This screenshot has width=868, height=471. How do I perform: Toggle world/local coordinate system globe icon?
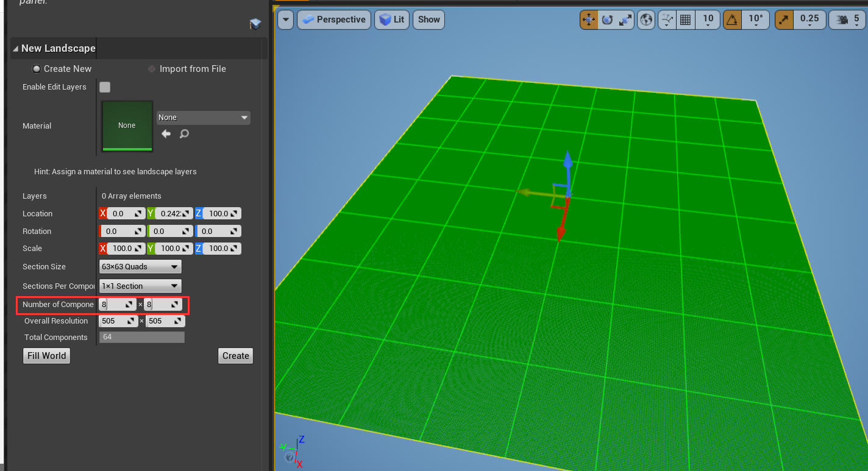pyautogui.click(x=646, y=19)
